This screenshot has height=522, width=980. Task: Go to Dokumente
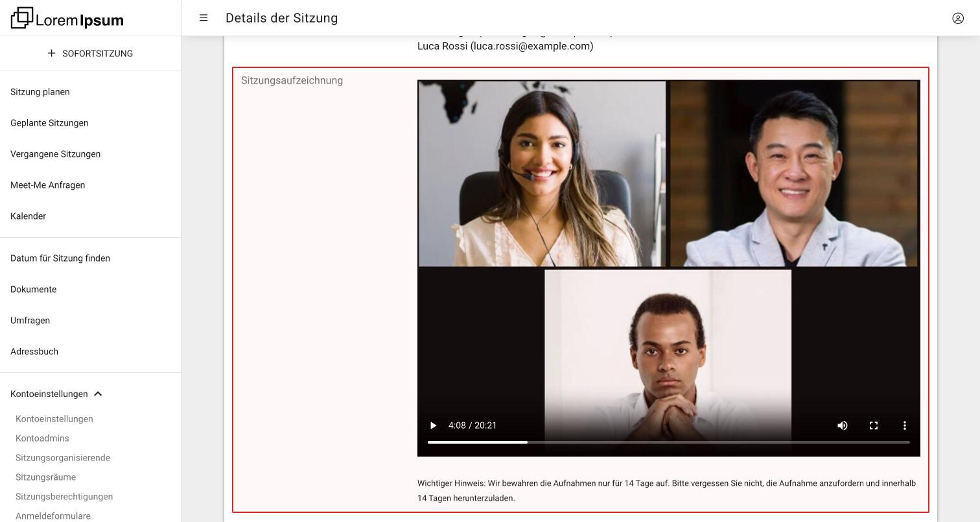(x=33, y=289)
